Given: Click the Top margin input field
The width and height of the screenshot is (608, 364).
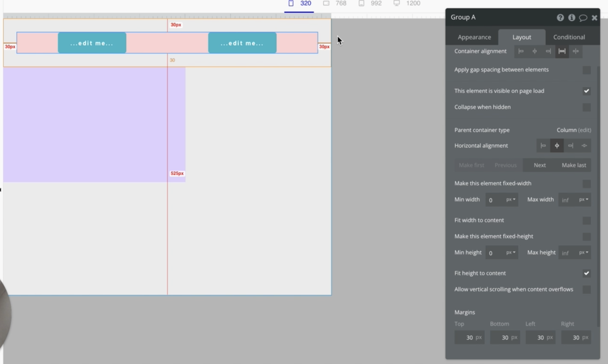Looking at the screenshot, I should [469, 338].
